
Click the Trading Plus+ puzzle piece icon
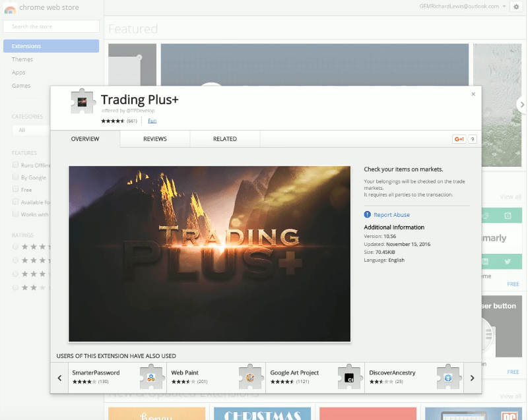[82, 102]
